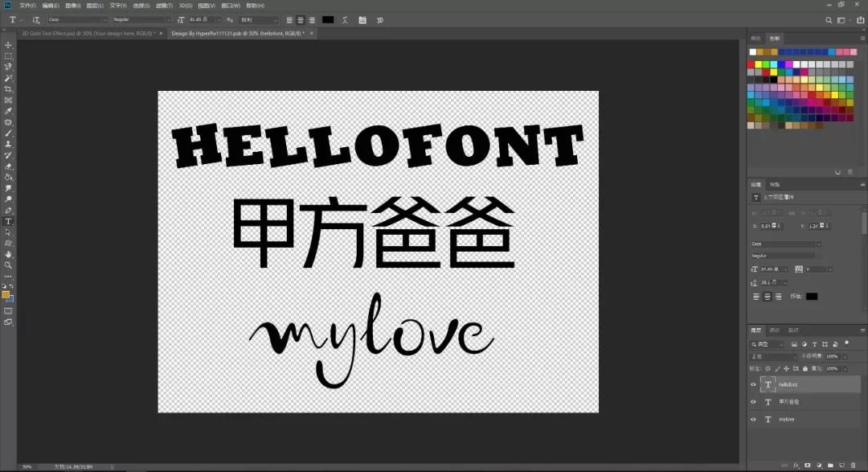Click the black text color swatch in options bar
Screen dimensions: 868x472
point(328,19)
